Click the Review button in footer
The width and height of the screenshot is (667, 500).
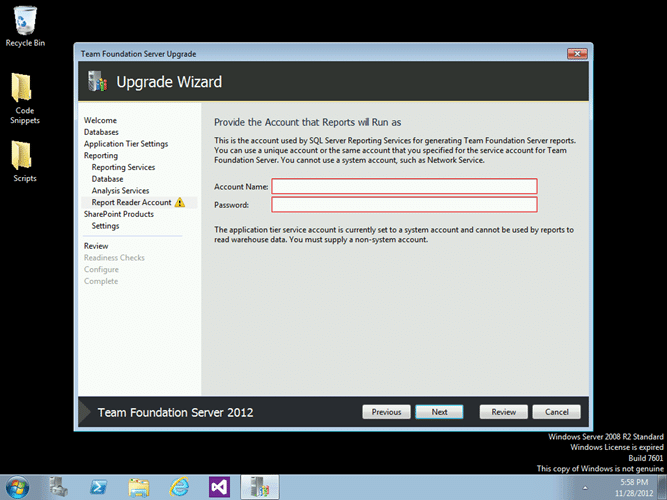tap(504, 412)
